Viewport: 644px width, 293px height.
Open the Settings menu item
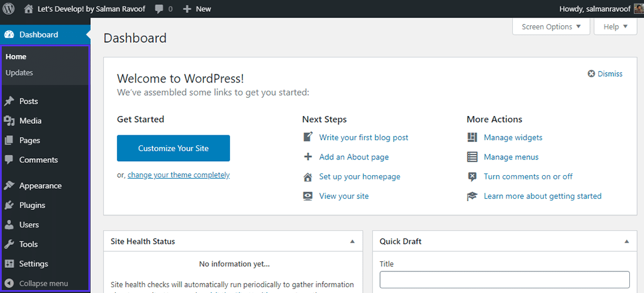click(33, 264)
